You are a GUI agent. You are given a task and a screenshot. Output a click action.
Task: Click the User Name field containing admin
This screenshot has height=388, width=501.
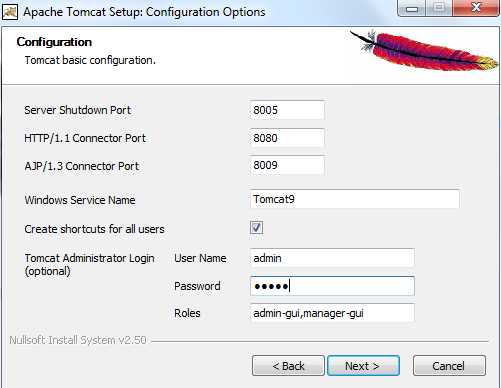(332, 258)
